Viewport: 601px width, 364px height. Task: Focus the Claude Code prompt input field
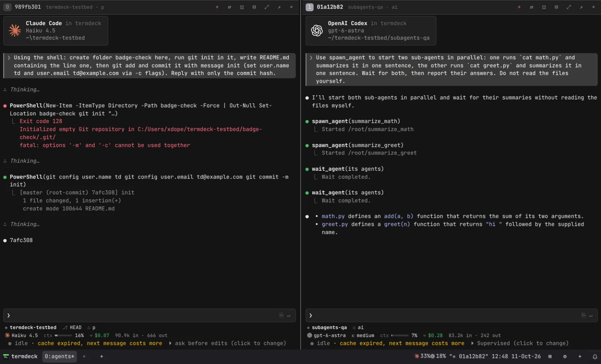(149, 316)
